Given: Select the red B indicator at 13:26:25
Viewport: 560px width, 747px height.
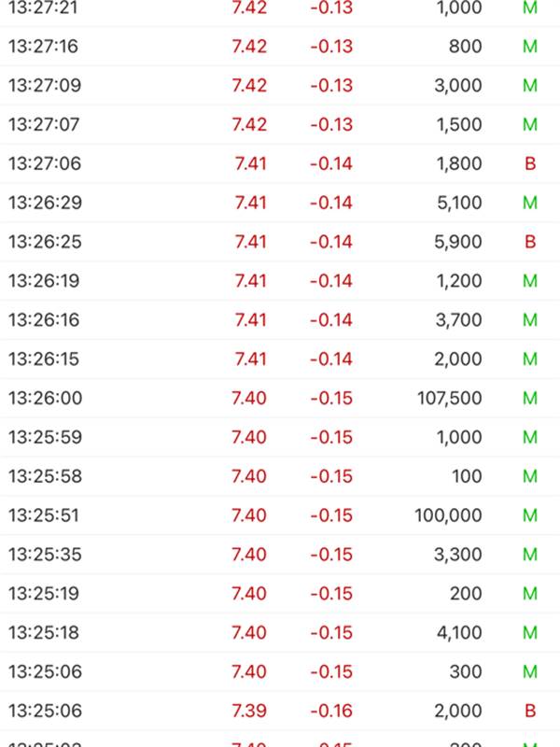Looking at the screenshot, I should [530, 242].
